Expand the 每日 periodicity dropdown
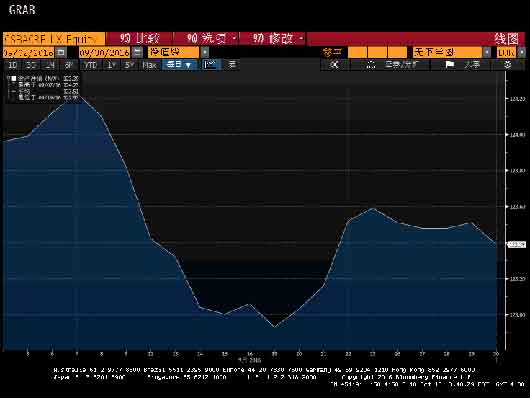530x398 pixels. (179, 65)
